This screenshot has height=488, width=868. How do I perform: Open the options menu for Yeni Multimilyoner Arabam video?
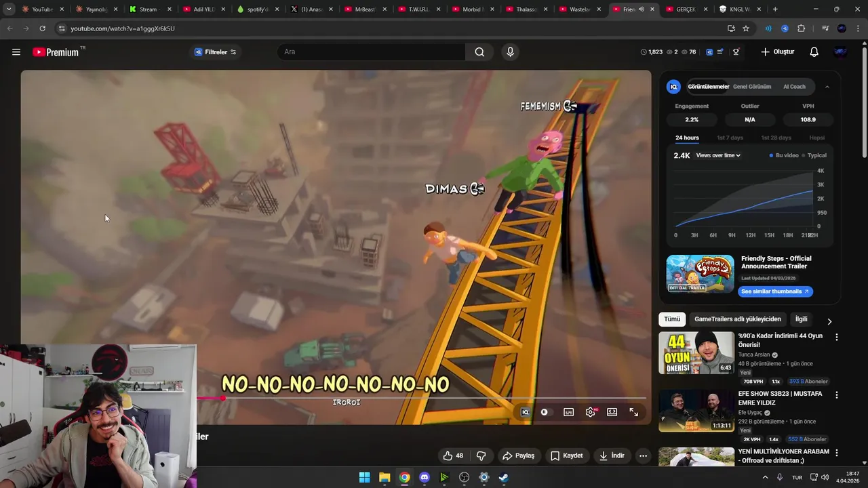coord(837,452)
